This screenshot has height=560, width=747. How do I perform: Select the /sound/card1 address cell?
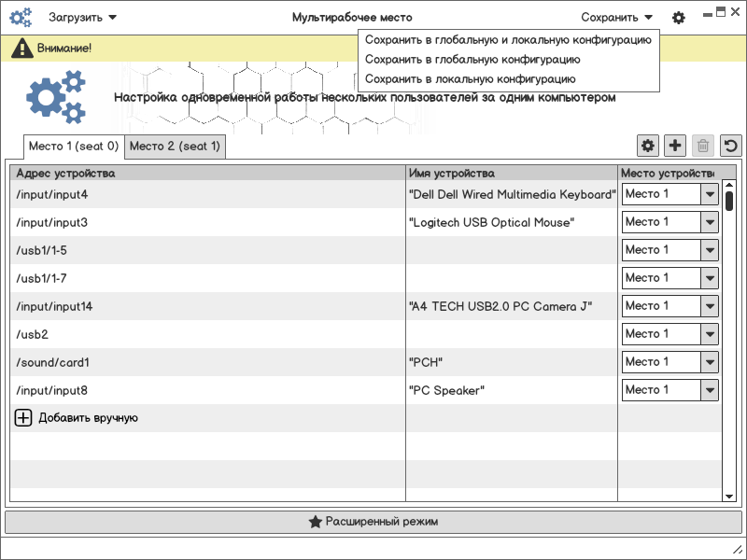tap(207, 362)
